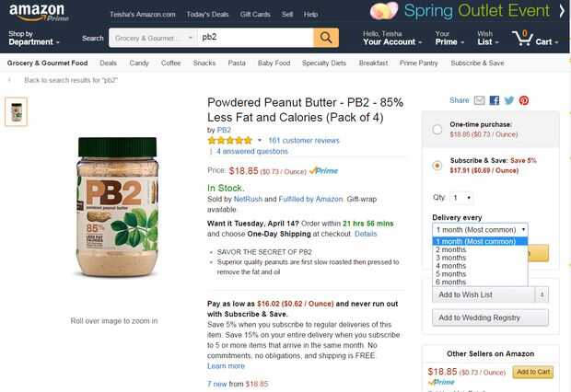The height and width of the screenshot is (392, 571).
Task: Pin product with the Pinterest icon
Action: pyautogui.click(x=523, y=100)
